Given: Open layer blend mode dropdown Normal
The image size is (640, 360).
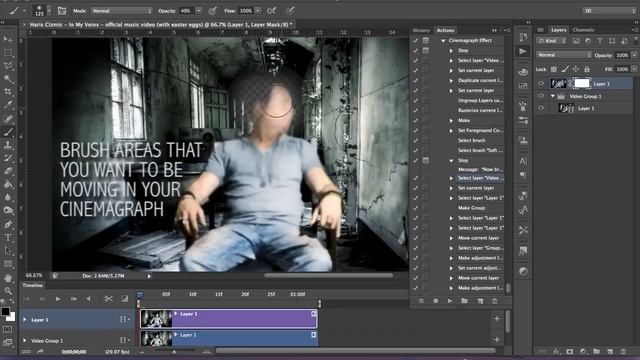Looking at the screenshot, I should pos(564,55).
